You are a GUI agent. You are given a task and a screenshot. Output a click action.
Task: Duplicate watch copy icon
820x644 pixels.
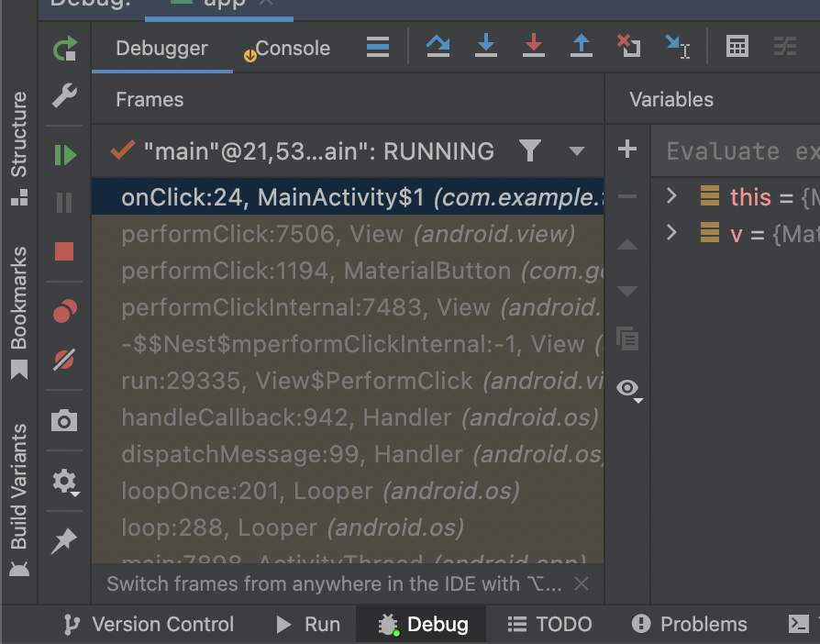click(627, 339)
